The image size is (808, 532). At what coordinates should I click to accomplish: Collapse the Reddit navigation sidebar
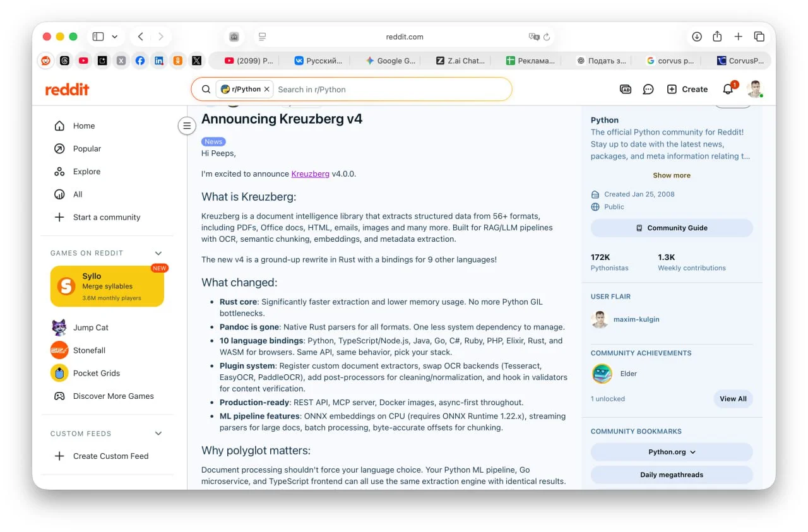click(186, 126)
